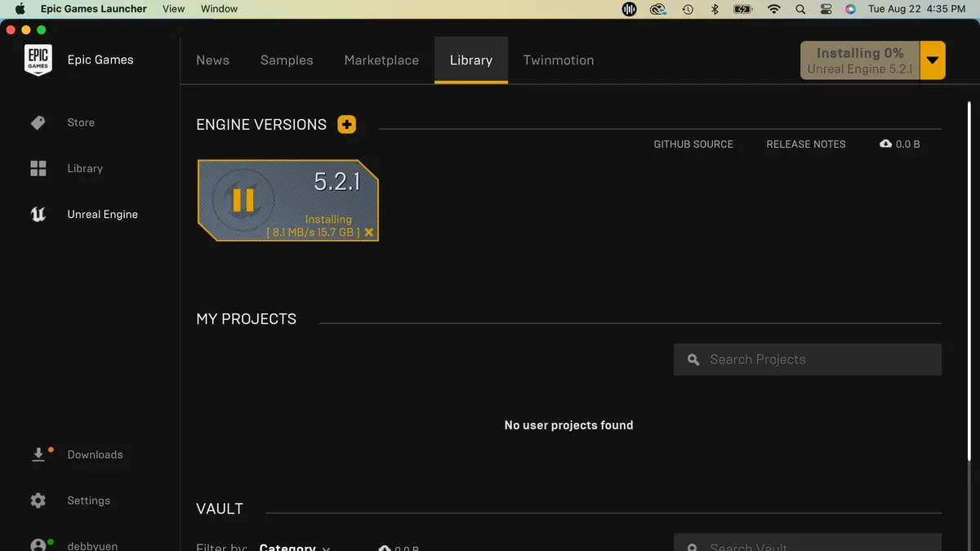
Task: Add engine version with plus icon
Action: [x=347, y=124]
